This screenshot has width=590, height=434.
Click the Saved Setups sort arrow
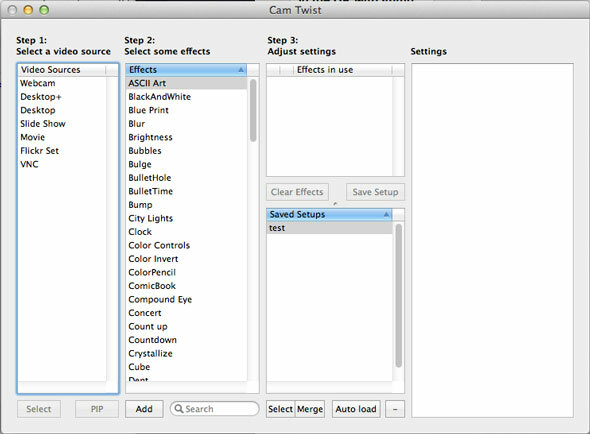tap(386, 214)
